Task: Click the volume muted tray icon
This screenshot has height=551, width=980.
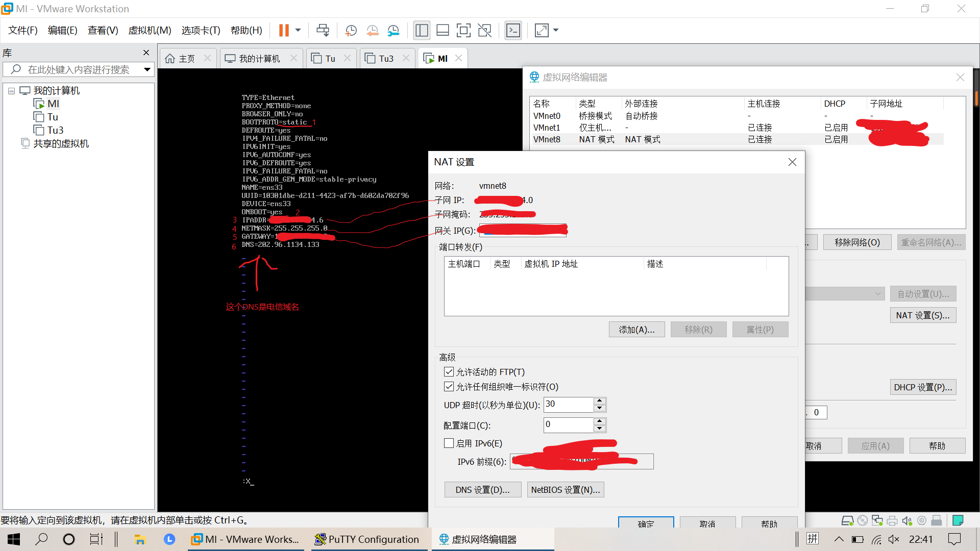Action: pos(893,539)
